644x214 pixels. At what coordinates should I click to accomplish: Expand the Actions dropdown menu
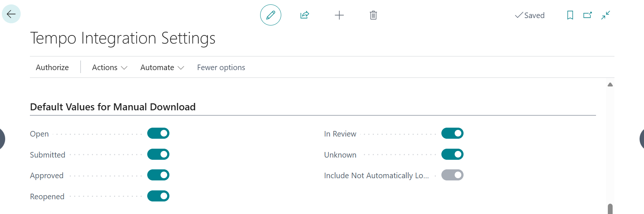click(x=110, y=68)
